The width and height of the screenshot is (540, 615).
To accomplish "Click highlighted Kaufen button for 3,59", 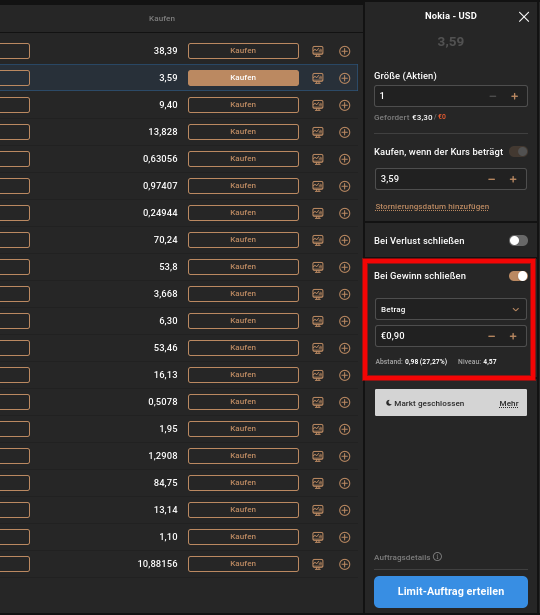I will pos(243,78).
